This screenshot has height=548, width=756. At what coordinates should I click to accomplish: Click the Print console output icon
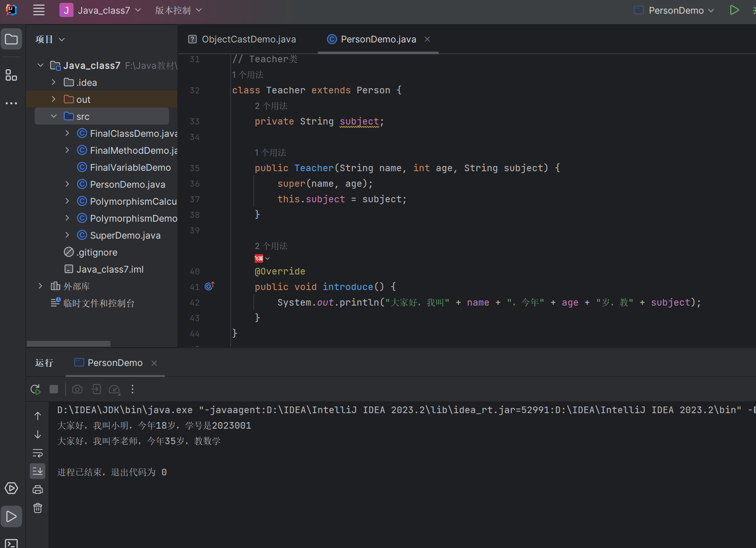[38, 490]
